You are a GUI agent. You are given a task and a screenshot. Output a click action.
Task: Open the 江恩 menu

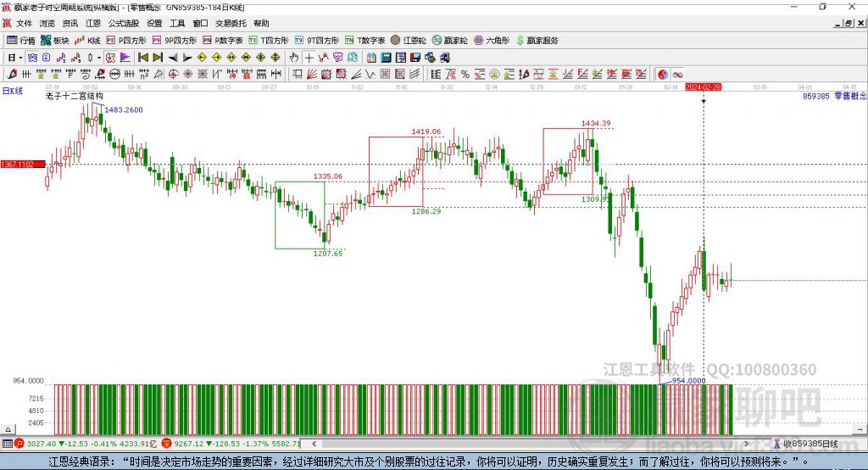(93, 23)
